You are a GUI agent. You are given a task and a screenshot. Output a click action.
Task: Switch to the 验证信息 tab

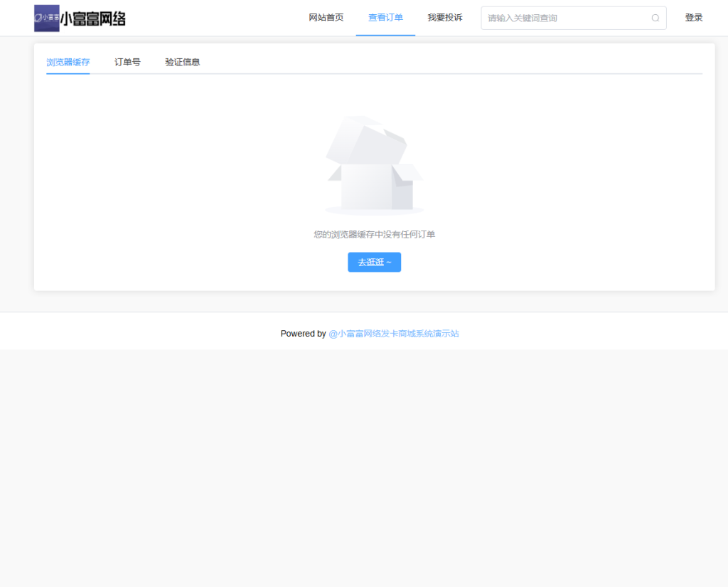(x=181, y=62)
